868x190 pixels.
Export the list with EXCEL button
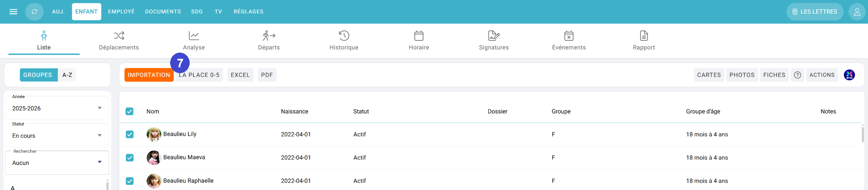coord(240,75)
